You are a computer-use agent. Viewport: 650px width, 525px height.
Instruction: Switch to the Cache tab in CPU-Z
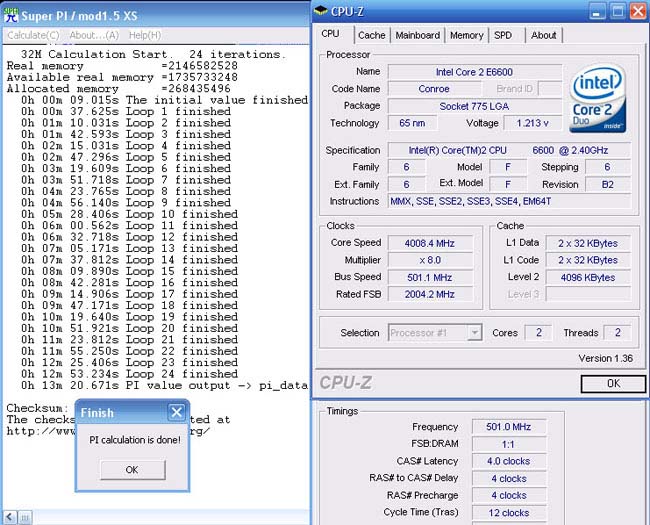click(372, 35)
